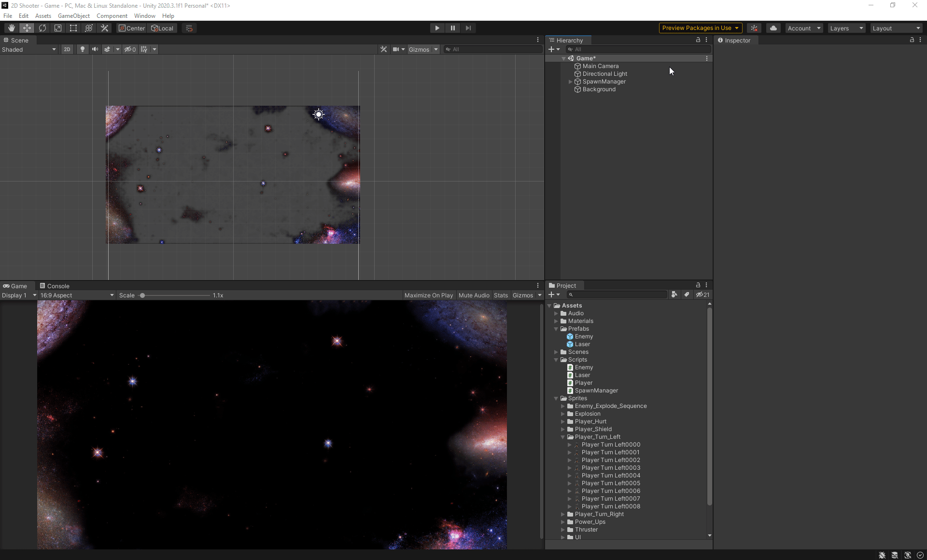Open the 16:9 Aspect dropdown

pyautogui.click(x=77, y=295)
